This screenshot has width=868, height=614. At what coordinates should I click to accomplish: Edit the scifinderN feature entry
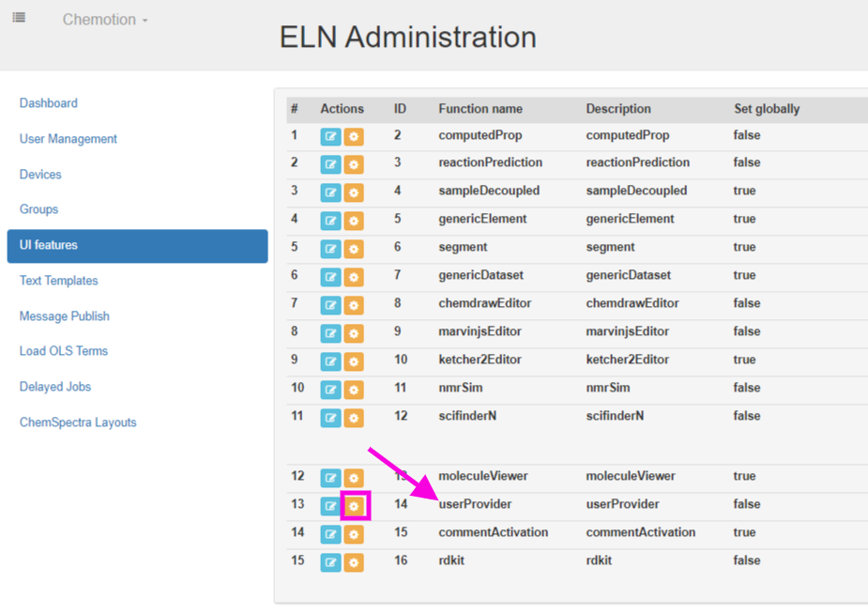tap(330, 418)
